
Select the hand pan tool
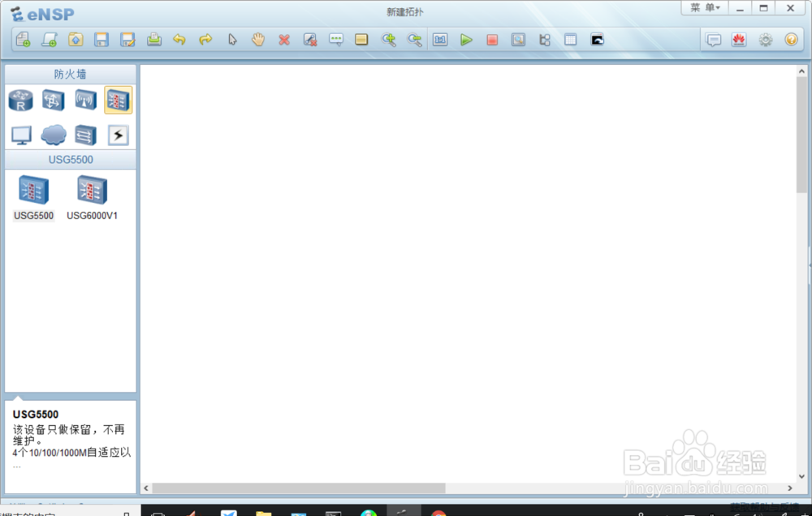tap(258, 40)
